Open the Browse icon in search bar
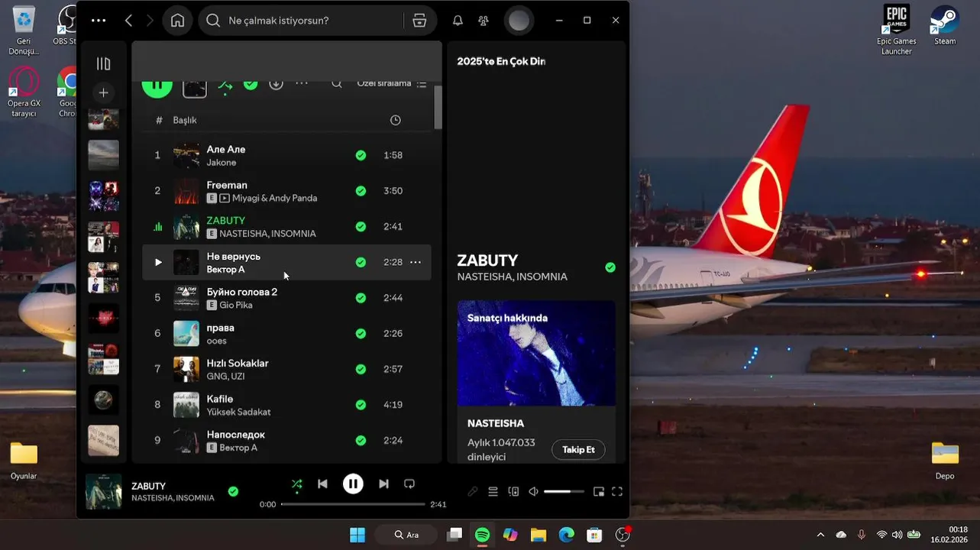980x550 pixels. click(419, 21)
